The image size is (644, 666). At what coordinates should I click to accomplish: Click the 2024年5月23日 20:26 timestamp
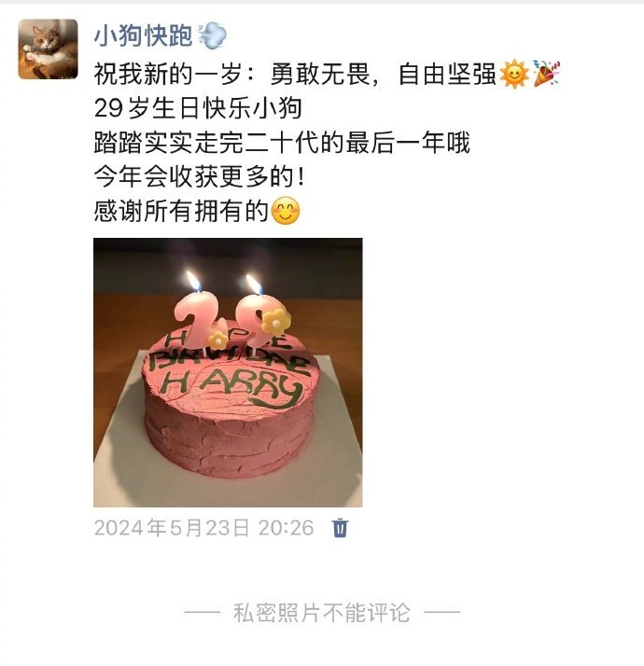(203, 528)
